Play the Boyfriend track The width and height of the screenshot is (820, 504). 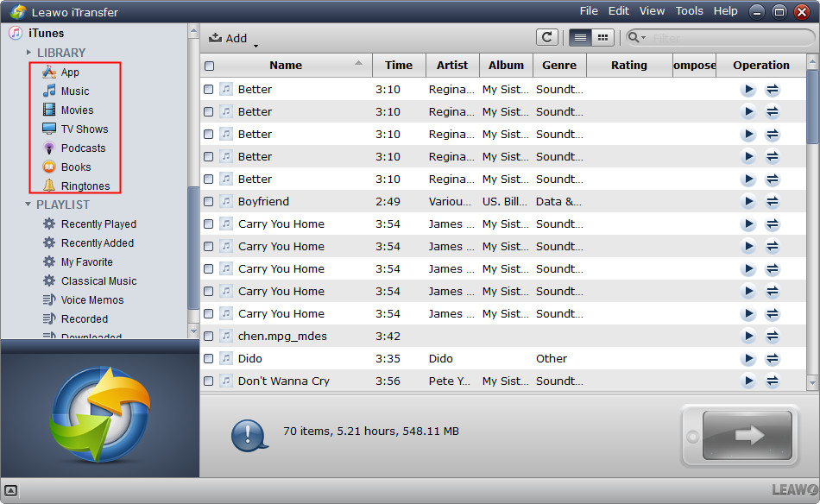(747, 201)
